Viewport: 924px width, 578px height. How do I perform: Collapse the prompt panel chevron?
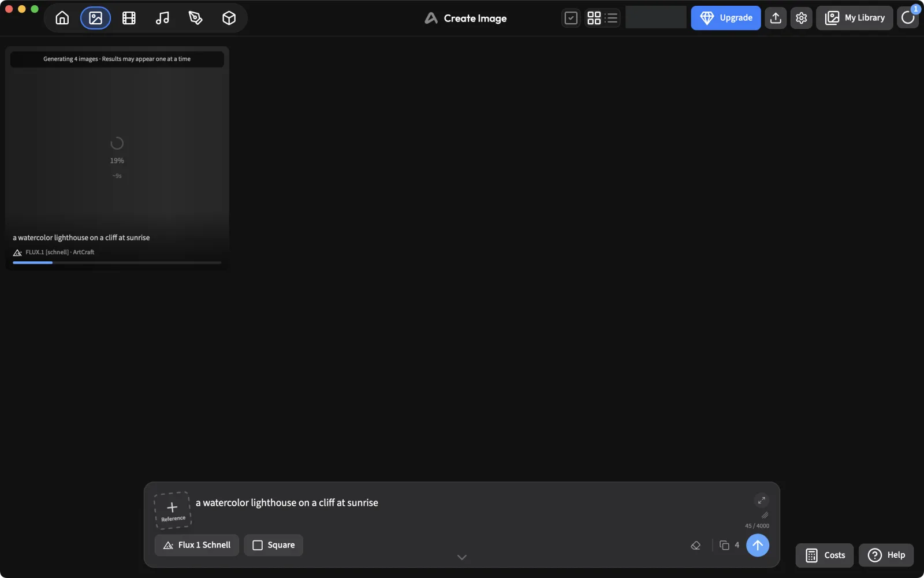[462, 558]
